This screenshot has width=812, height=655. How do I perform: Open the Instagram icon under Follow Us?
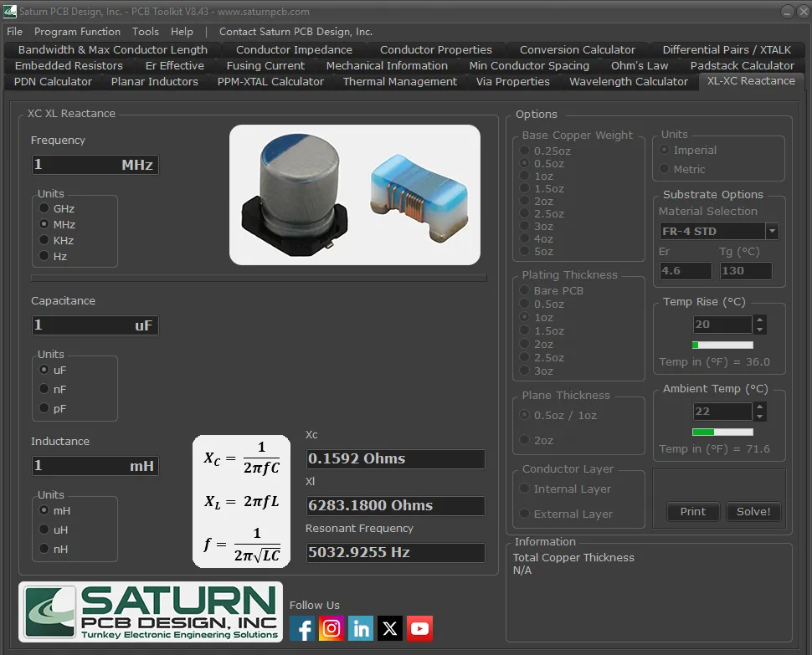pos(331,628)
